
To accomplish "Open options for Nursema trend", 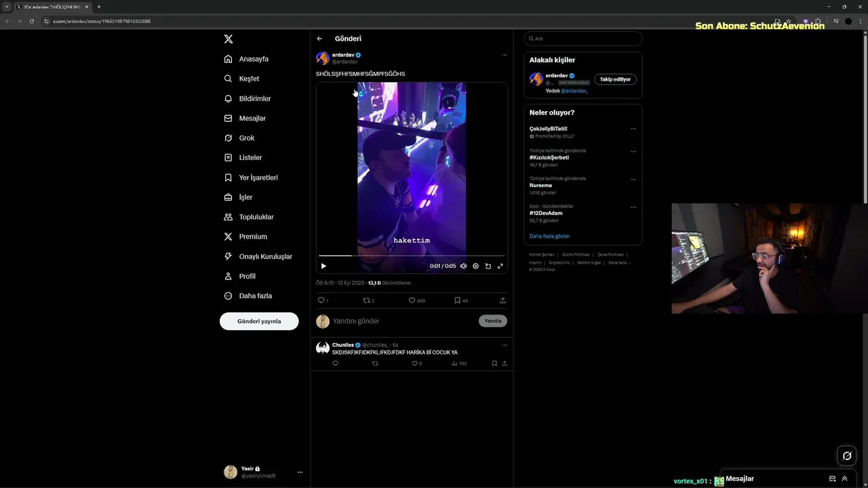I will pyautogui.click(x=633, y=180).
